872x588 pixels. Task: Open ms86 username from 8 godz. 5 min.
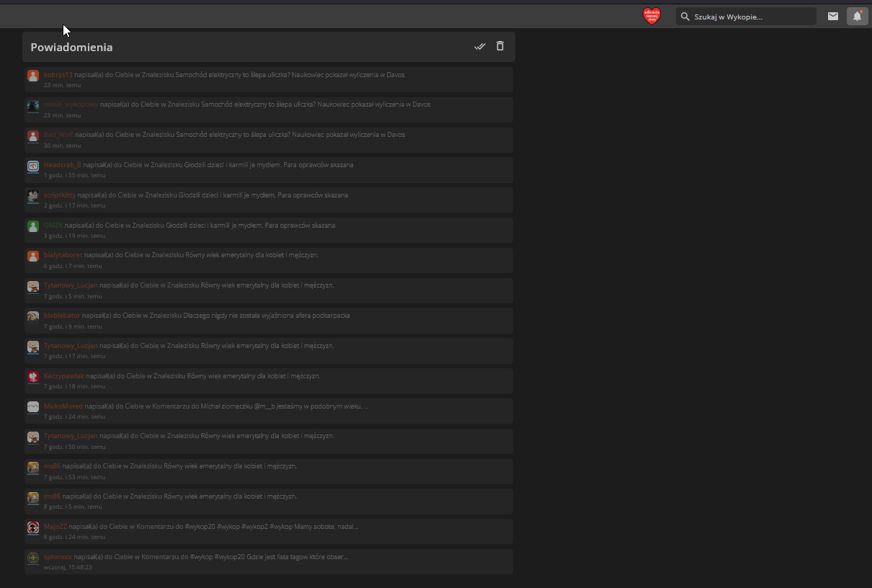(x=53, y=496)
